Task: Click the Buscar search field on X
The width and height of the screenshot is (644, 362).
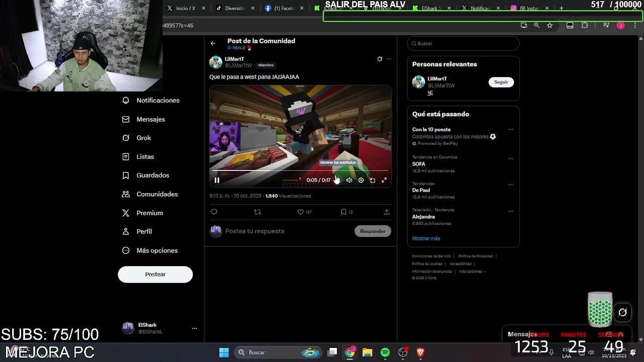Action: pyautogui.click(x=463, y=44)
